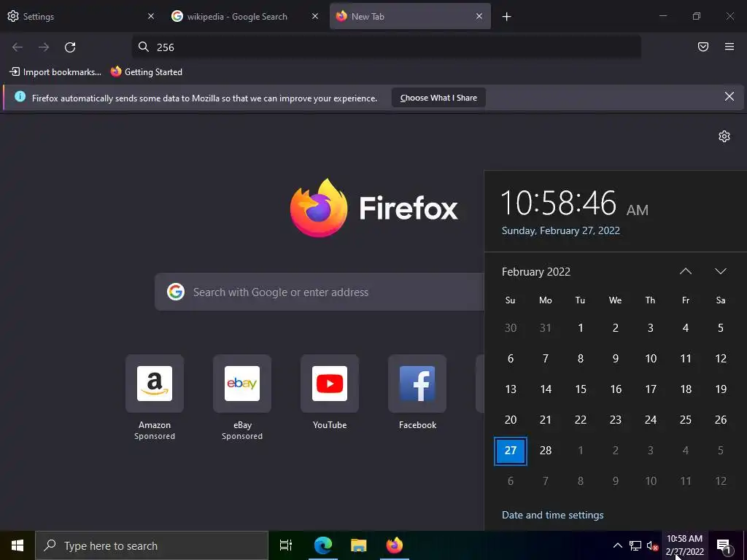The image size is (747, 560).
Task: Select day 19 in the calendar
Action: (720, 389)
